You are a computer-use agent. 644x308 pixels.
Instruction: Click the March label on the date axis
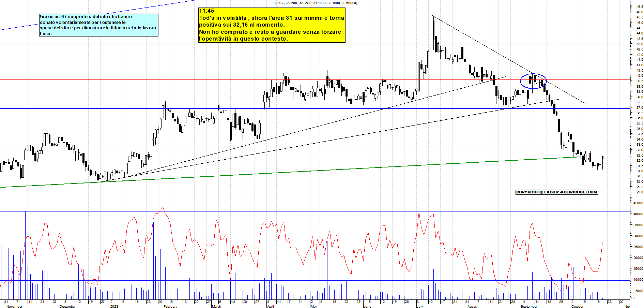pos(216,306)
